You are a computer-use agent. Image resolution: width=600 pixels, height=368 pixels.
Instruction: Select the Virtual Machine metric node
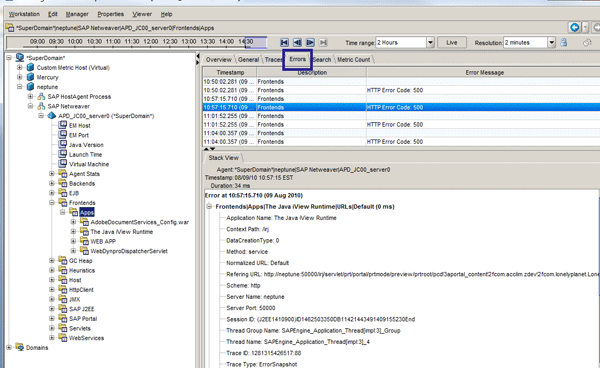pyautogui.click(x=89, y=164)
